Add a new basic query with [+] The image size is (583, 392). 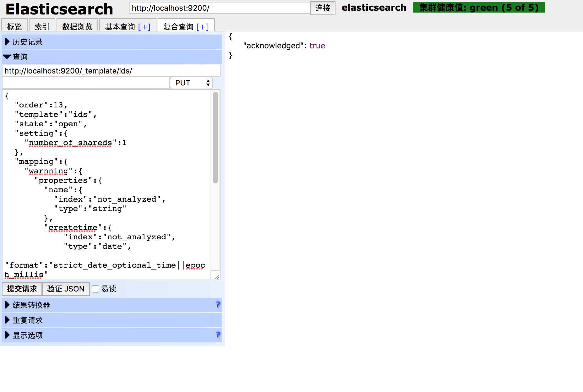pyautogui.click(x=144, y=27)
